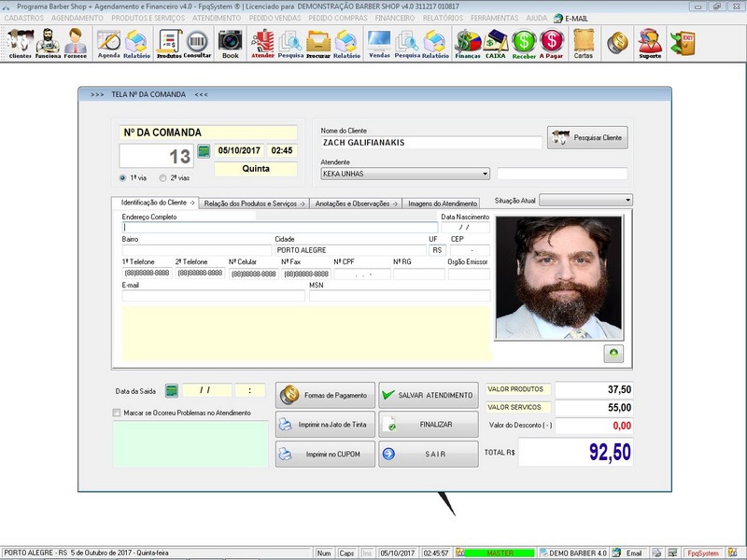Click the green photo upload button

pyautogui.click(x=613, y=354)
